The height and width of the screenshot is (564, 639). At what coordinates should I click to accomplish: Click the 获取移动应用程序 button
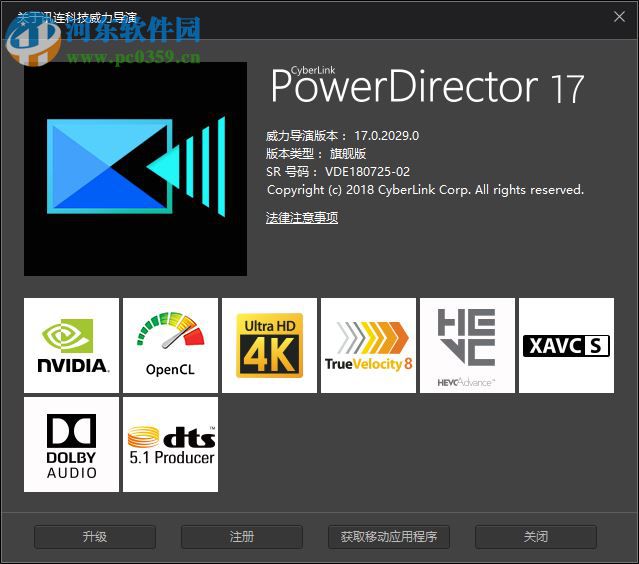click(x=389, y=537)
